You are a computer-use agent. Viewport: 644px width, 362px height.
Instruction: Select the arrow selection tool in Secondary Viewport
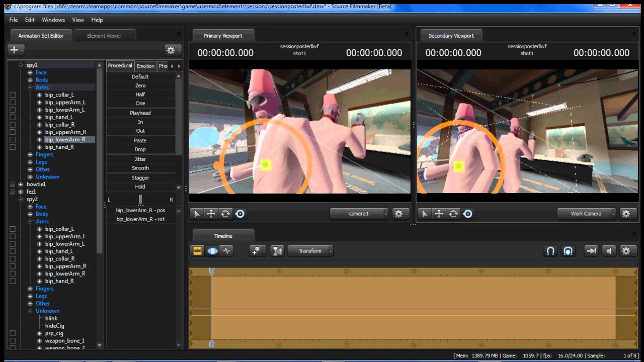pyautogui.click(x=425, y=214)
